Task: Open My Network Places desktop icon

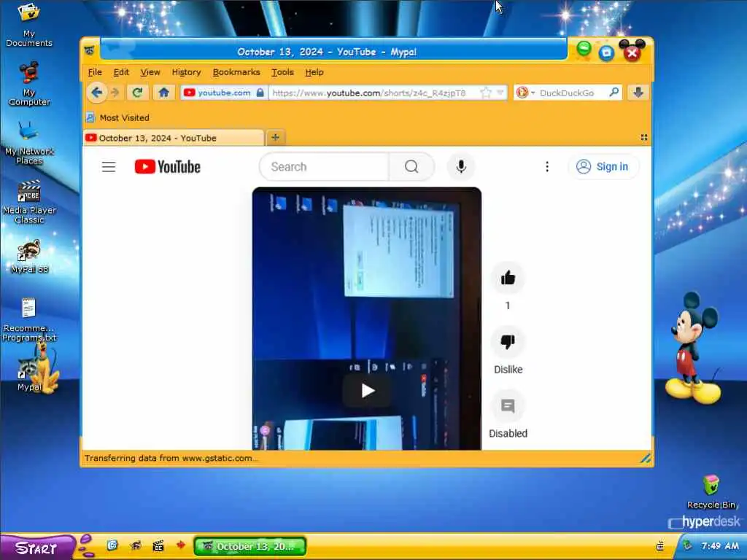Action: [x=29, y=142]
